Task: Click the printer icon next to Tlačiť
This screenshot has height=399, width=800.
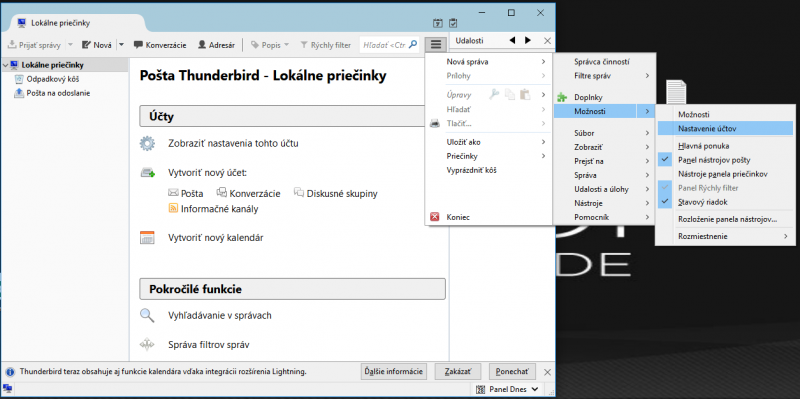Action: pos(435,123)
